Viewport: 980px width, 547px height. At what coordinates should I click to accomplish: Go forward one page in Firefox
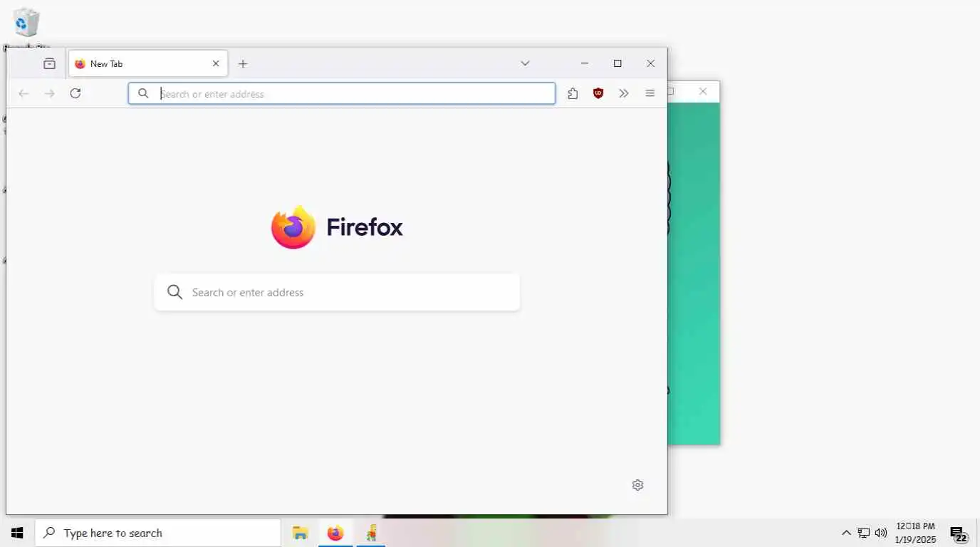coord(49,93)
